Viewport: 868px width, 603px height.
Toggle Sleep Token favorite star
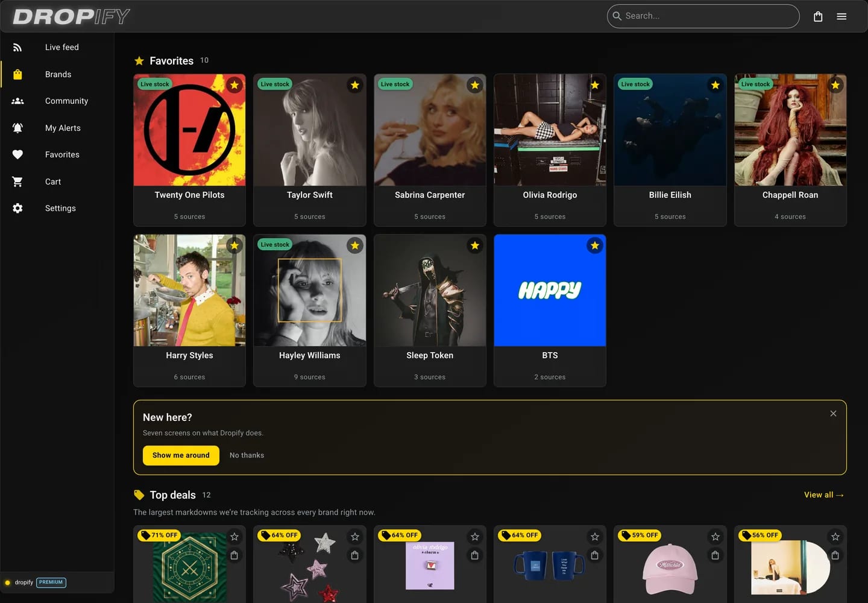tap(475, 245)
